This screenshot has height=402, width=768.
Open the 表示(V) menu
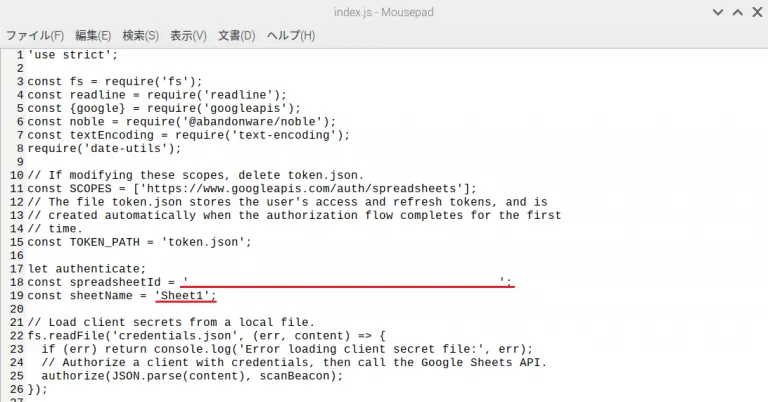188,35
